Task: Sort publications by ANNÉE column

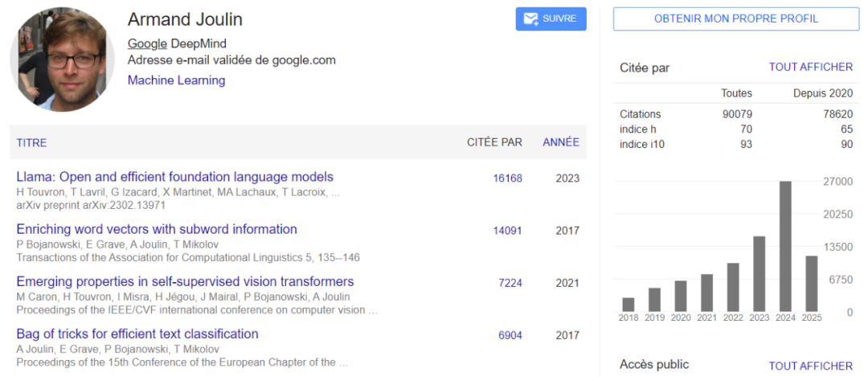Action: tap(560, 143)
